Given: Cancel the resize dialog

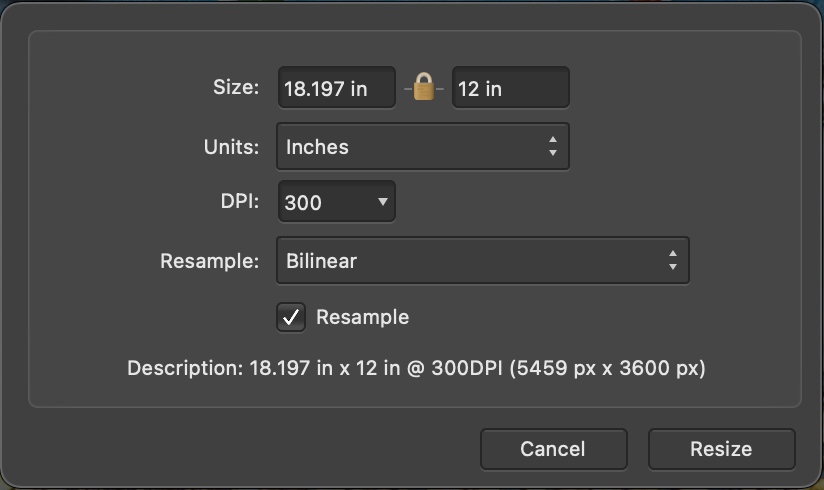Looking at the screenshot, I should click(554, 449).
